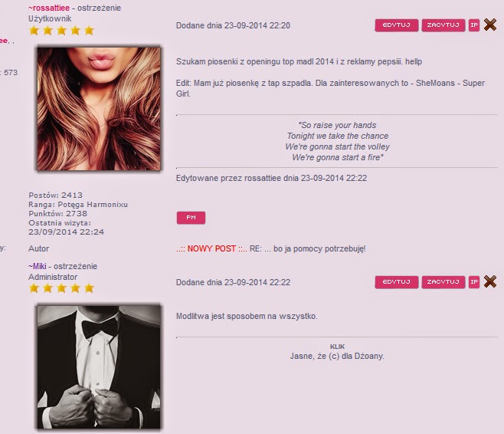This screenshot has height=434, width=504.
Task: Show the IP of Miki's post
Action: point(474,282)
